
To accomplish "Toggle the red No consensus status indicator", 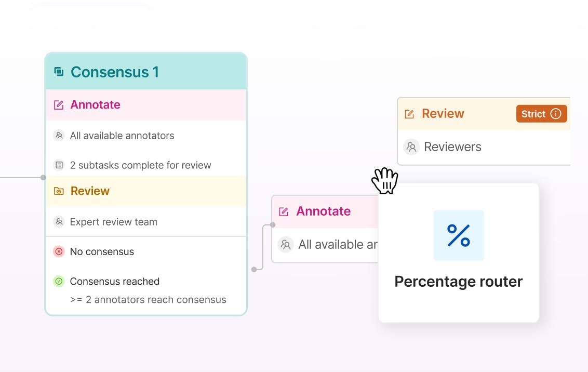I will click(59, 251).
